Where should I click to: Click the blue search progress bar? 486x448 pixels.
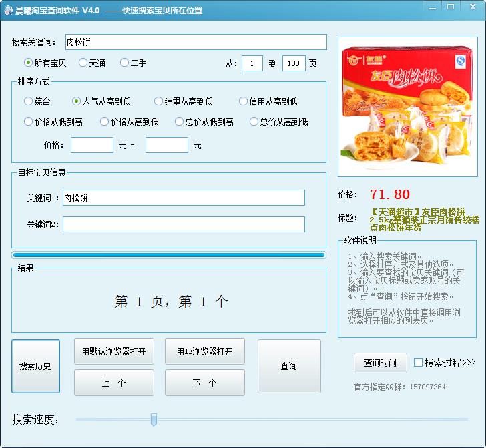(169, 255)
